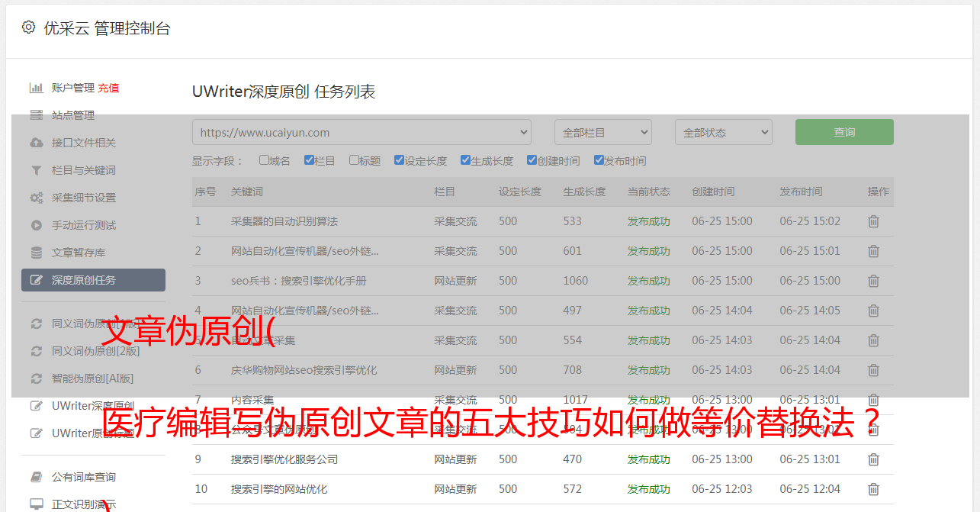The width and height of the screenshot is (980, 512).
Task: Click the gears icon for 采集细节设置
Action: pyautogui.click(x=36, y=198)
